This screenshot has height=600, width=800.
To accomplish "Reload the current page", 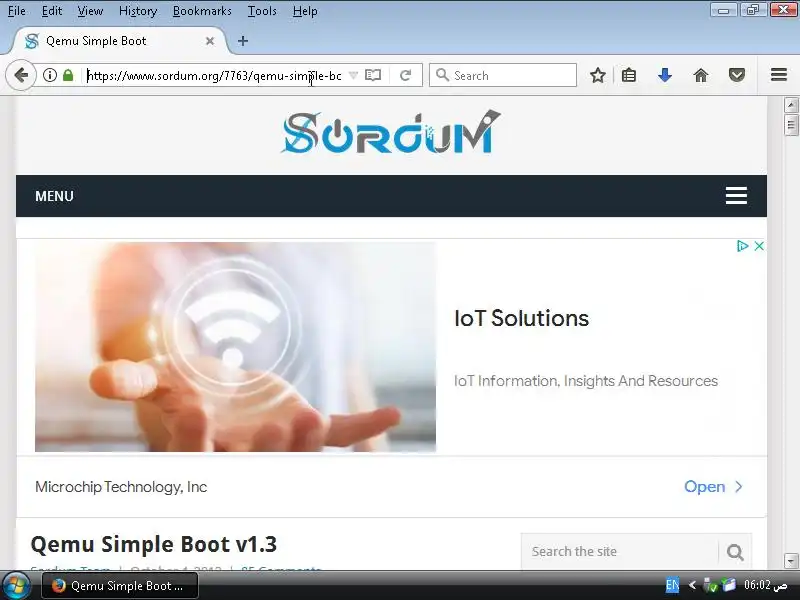I will click(x=406, y=76).
